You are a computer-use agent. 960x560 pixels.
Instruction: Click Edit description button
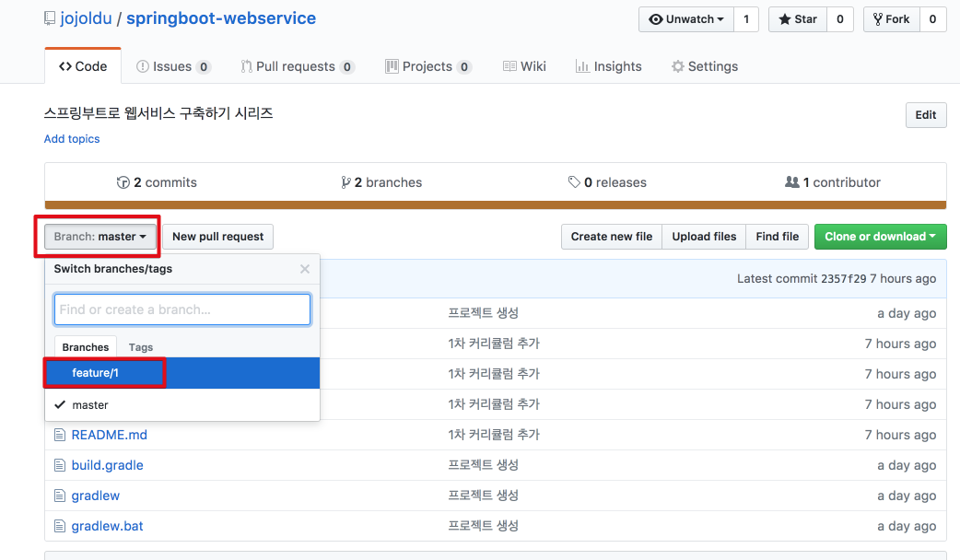click(926, 115)
